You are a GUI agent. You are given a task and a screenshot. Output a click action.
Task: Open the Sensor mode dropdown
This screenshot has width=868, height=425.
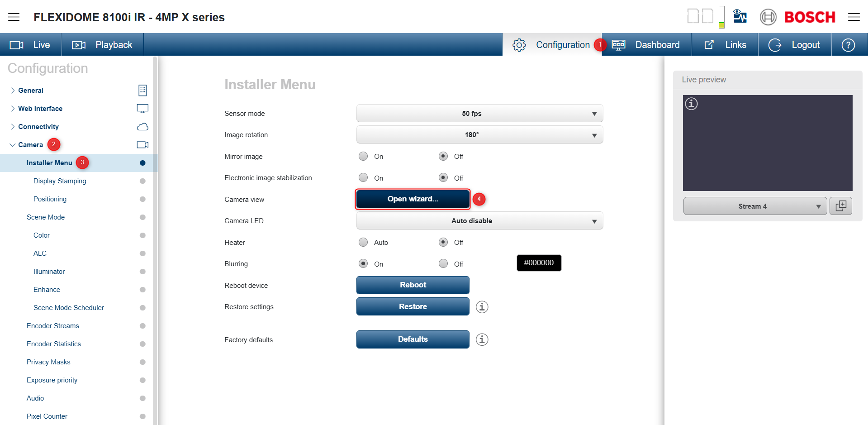(x=479, y=114)
